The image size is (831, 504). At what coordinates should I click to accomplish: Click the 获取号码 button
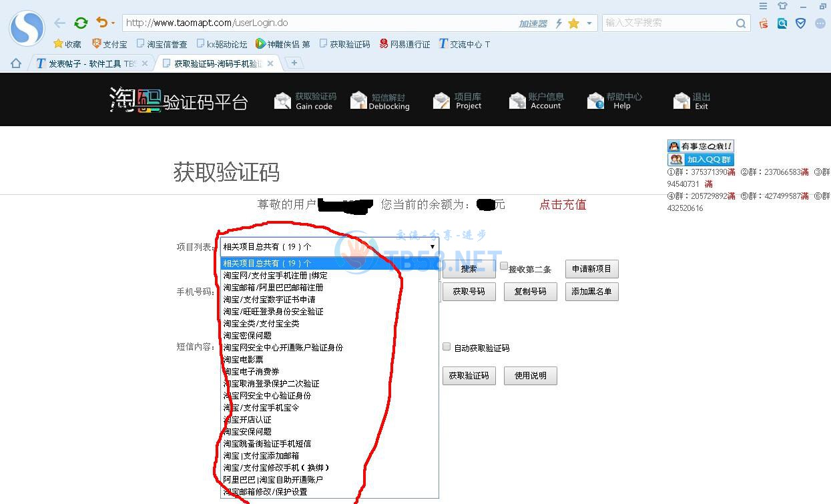tap(469, 292)
